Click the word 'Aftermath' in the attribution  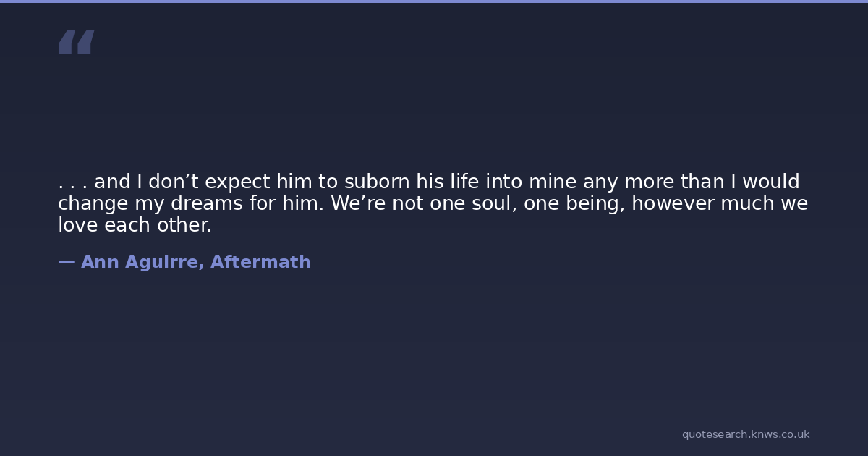click(x=260, y=263)
